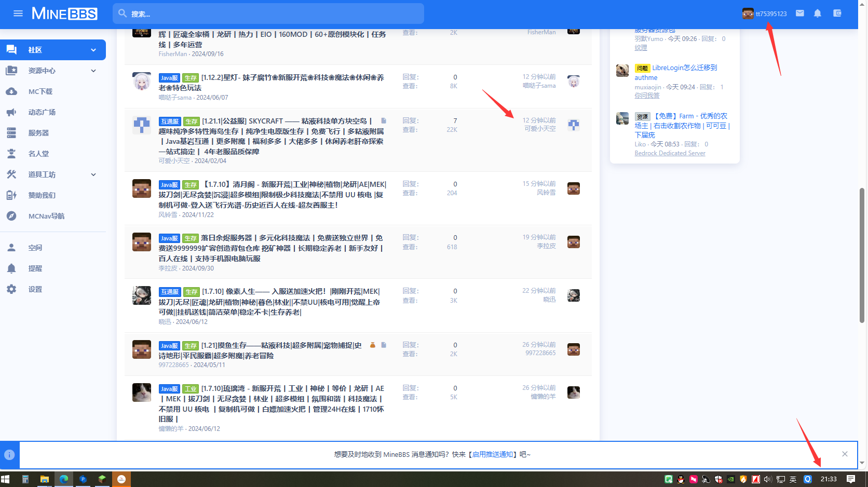
Task: Open the private messages envelope icon
Action: [x=800, y=13]
